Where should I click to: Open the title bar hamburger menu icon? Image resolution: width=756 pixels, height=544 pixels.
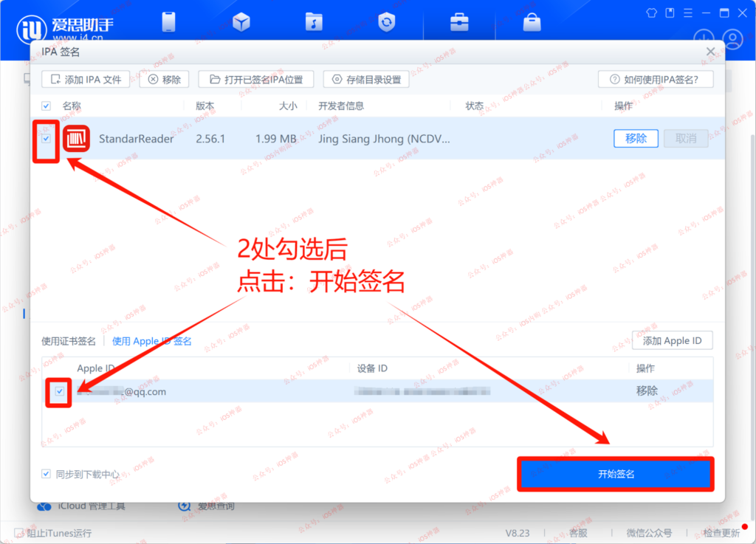tap(688, 13)
